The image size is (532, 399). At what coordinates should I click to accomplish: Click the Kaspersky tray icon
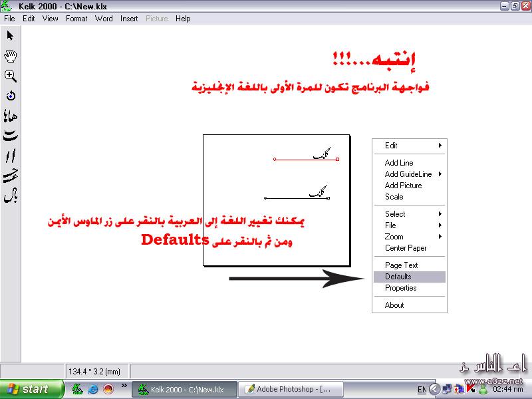(471, 389)
